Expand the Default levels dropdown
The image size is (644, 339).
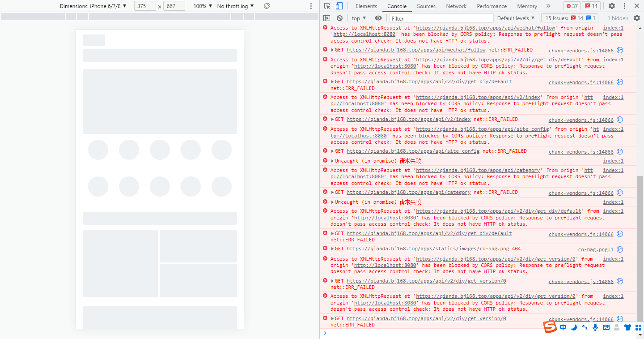516,18
